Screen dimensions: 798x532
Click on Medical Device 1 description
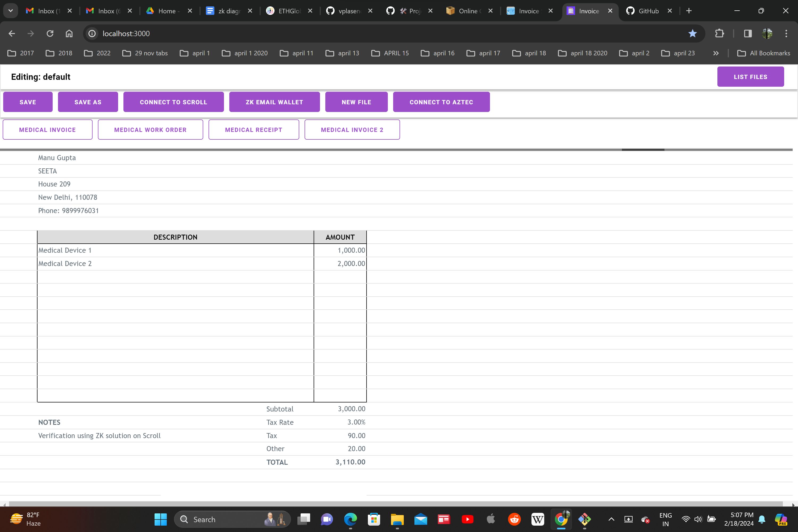pyautogui.click(x=175, y=250)
